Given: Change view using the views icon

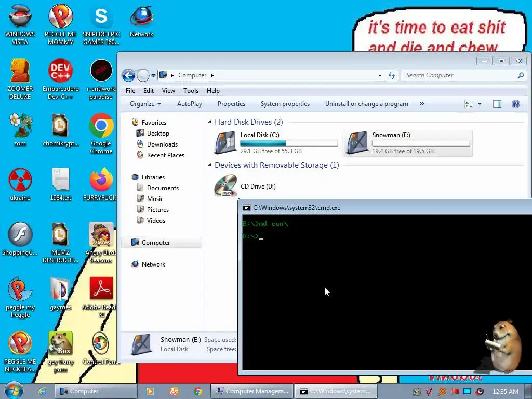Looking at the screenshot, I should point(469,104).
